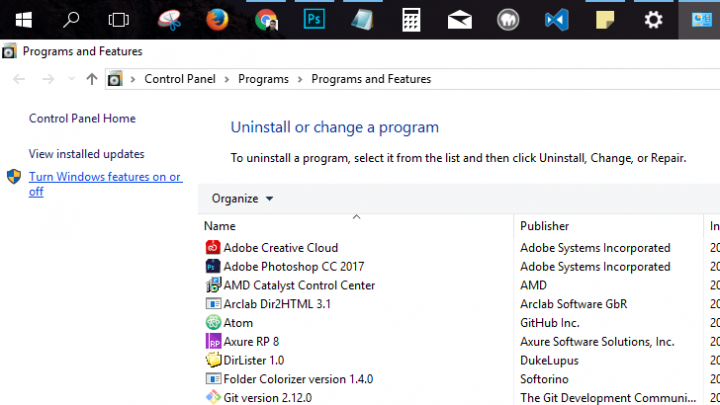Open Visual Studio Code from taskbar
This screenshot has height=405, width=720.
coord(557,20)
